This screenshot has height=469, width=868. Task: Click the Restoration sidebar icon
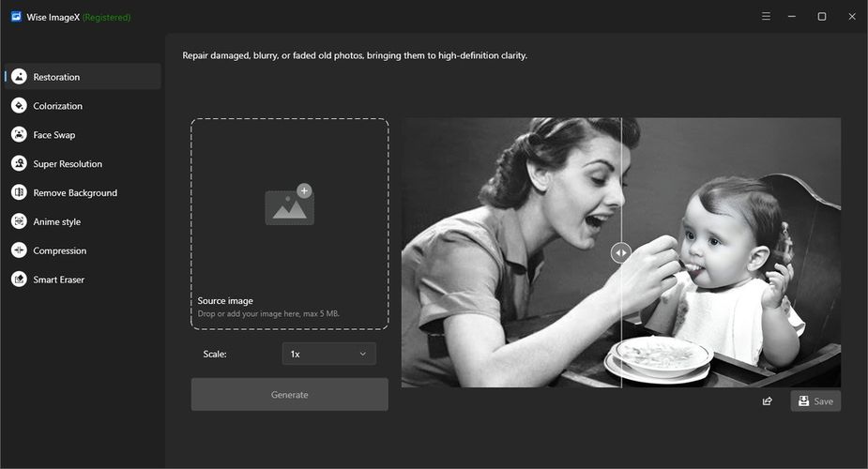coord(19,76)
